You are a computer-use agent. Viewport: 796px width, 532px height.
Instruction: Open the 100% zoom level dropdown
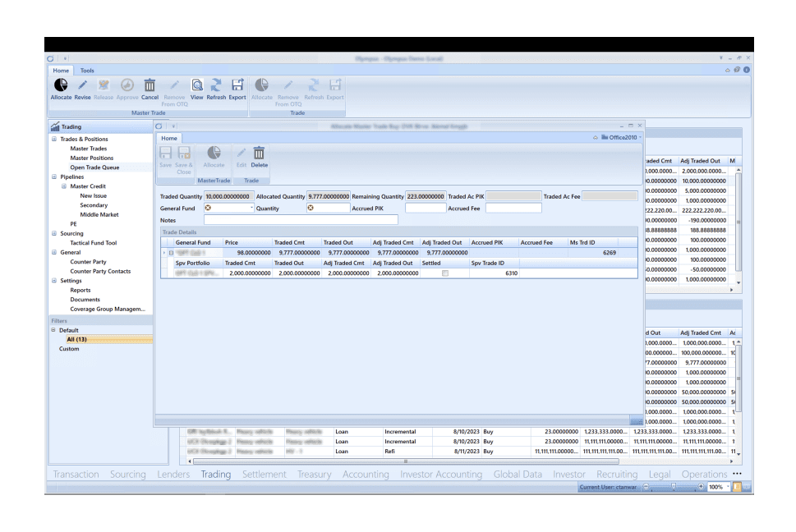click(x=728, y=487)
